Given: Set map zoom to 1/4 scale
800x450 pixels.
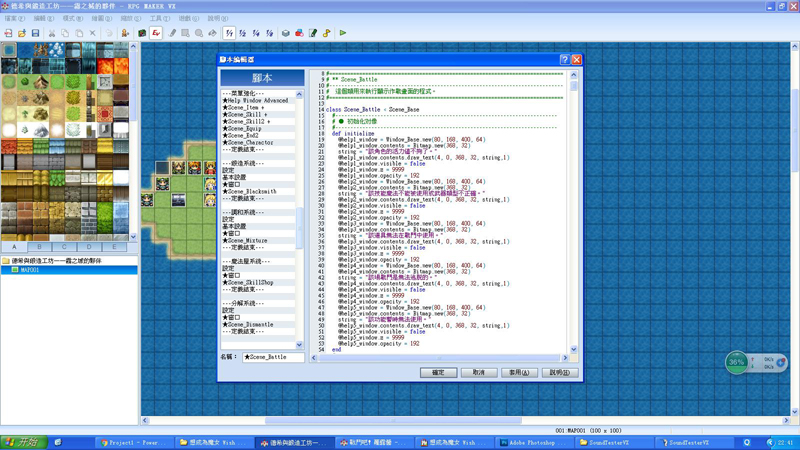Looking at the screenshot, I should [x=256, y=33].
